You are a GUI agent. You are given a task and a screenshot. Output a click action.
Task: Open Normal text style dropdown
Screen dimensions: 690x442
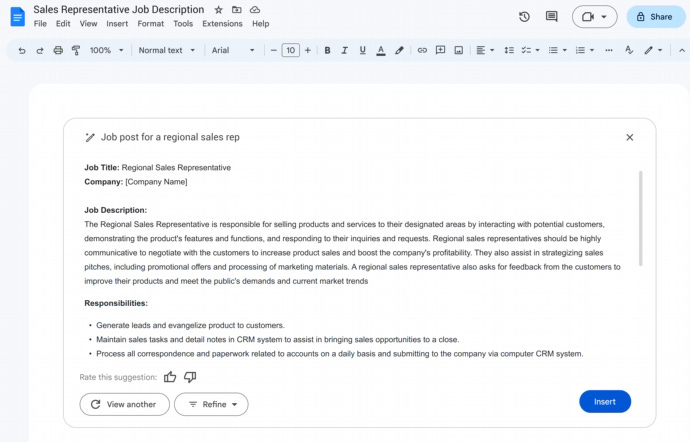pyautogui.click(x=166, y=50)
